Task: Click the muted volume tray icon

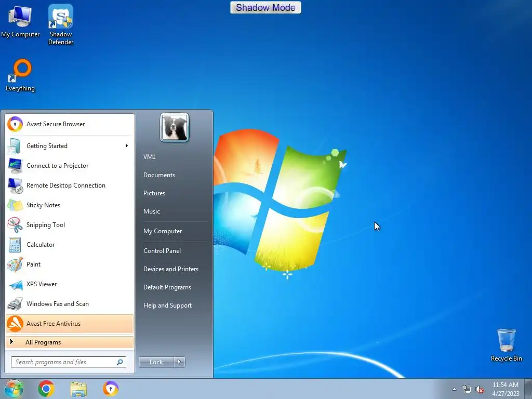Action: 480,389
